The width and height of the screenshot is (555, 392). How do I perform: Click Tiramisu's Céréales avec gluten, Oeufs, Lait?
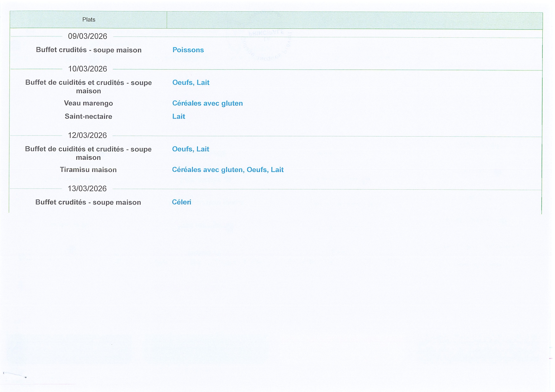(x=228, y=170)
